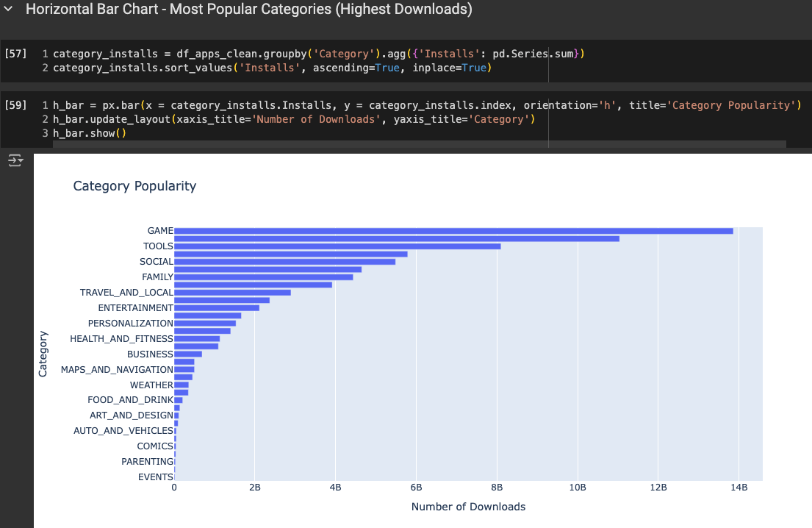The width and height of the screenshot is (812, 528).
Task: Click the 'ART_AND_DESIGN' axis label
Action: click(x=132, y=415)
